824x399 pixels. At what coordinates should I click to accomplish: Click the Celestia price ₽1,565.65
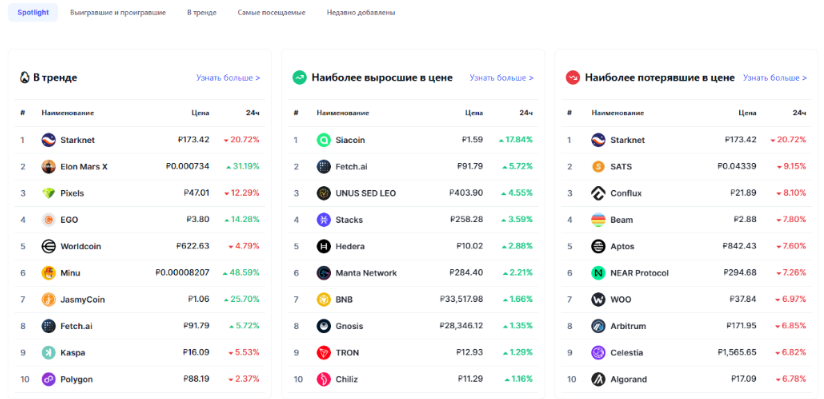tap(737, 353)
